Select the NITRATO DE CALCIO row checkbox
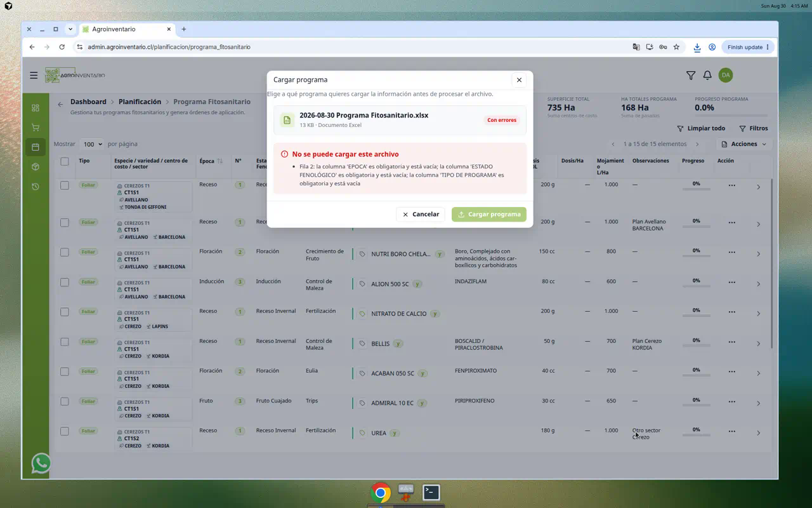This screenshot has width=812, height=508. point(65,312)
